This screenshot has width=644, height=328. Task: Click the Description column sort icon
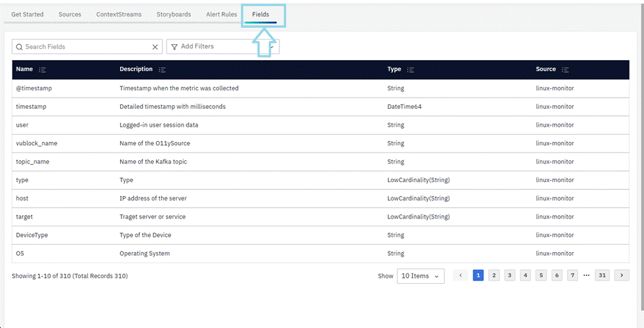click(x=162, y=69)
